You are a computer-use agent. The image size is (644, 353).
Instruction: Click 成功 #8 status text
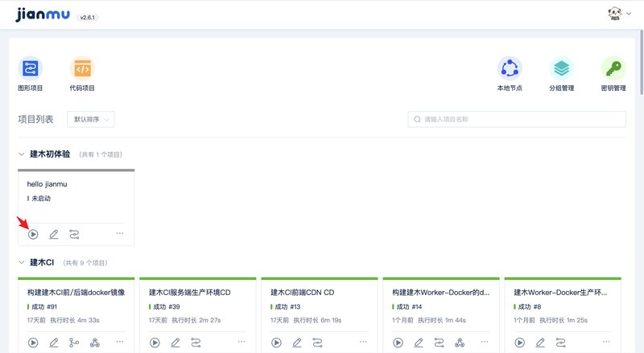(530, 306)
